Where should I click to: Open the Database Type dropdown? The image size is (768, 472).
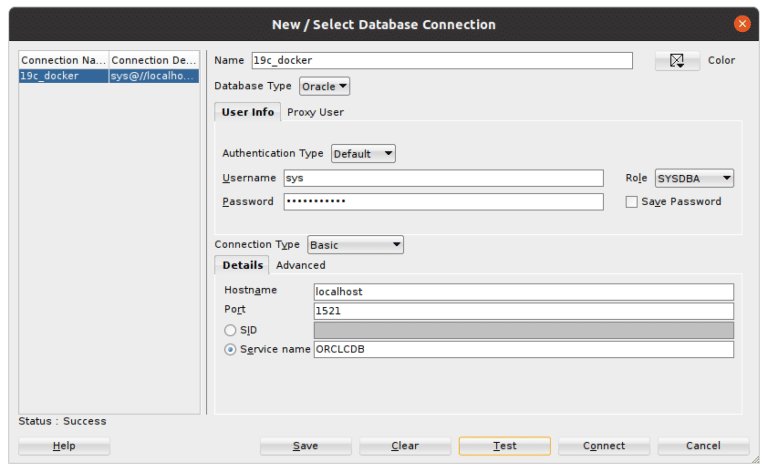(325, 87)
